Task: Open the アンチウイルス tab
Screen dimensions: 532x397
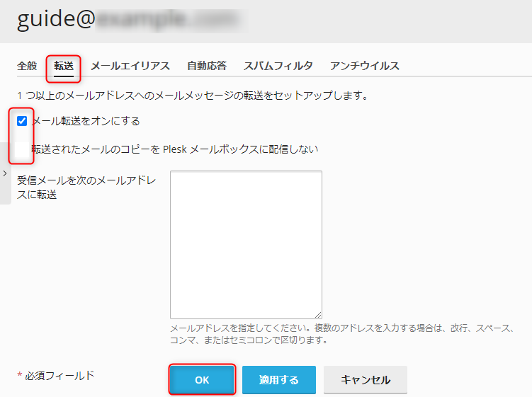Action: [x=365, y=66]
